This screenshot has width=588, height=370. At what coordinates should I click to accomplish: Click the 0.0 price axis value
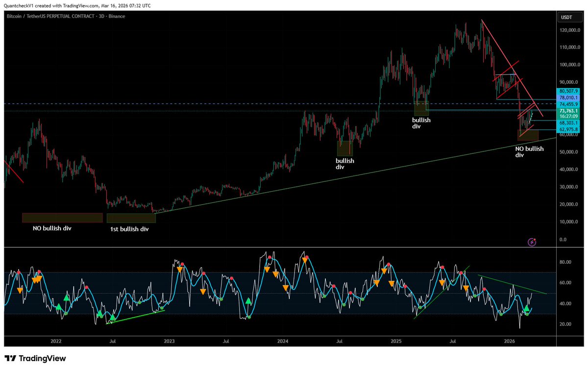(563, 239)
